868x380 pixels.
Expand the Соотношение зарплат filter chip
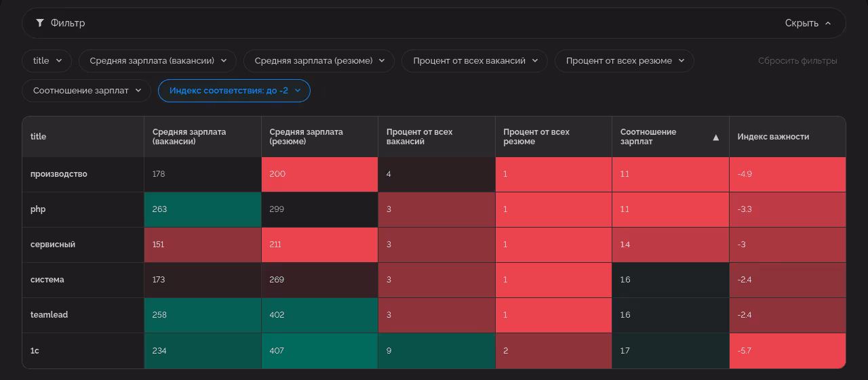coord(86,91)
